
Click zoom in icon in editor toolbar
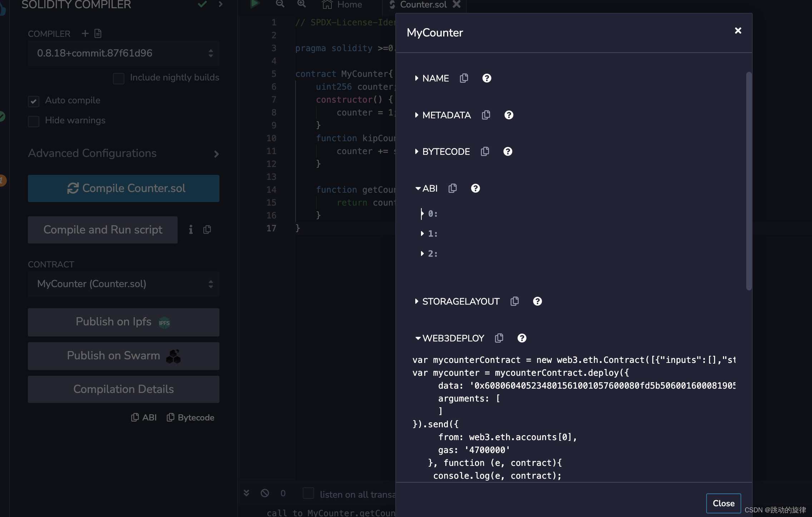click(301, 4)
